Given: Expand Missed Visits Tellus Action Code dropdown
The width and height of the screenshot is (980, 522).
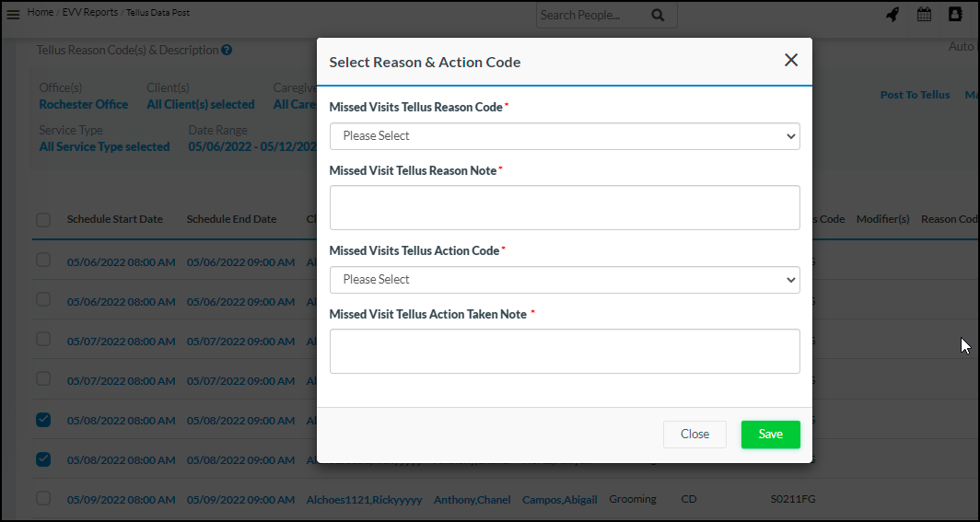Looking at the screenshot, I should click(x=564, y=280).
